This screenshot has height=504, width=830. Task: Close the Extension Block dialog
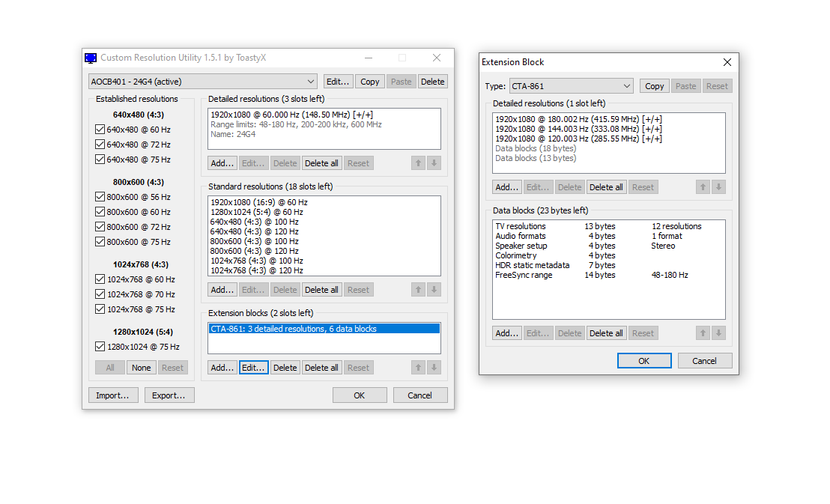(x=727, y=62)
